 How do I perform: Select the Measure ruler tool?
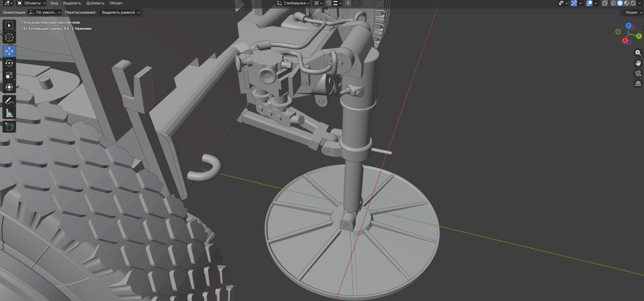(9, 113)
